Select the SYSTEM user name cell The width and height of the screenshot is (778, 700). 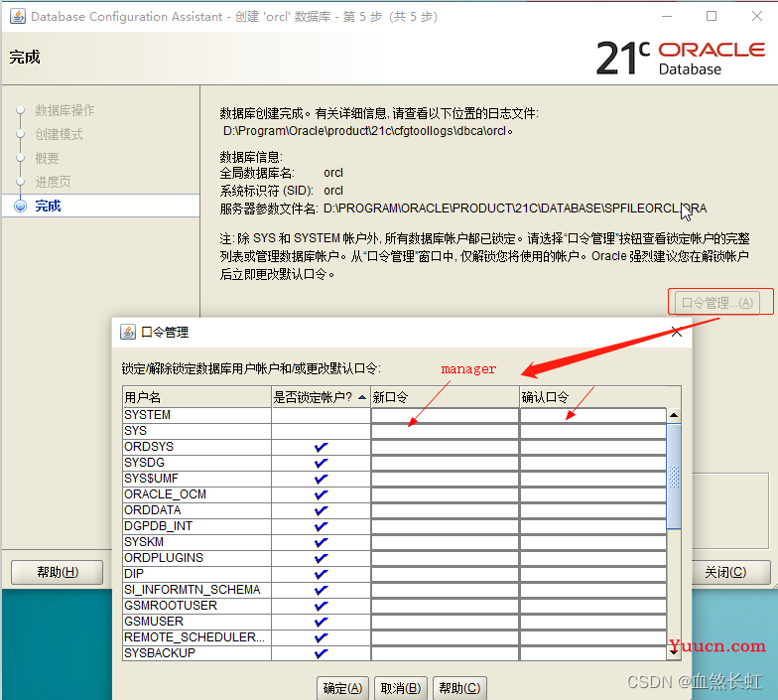coord(196,415)
